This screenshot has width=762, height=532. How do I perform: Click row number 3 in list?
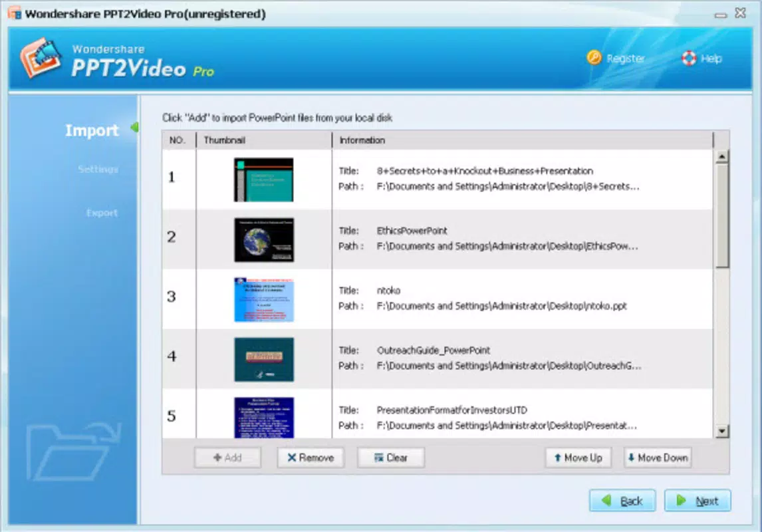[172, 297]
